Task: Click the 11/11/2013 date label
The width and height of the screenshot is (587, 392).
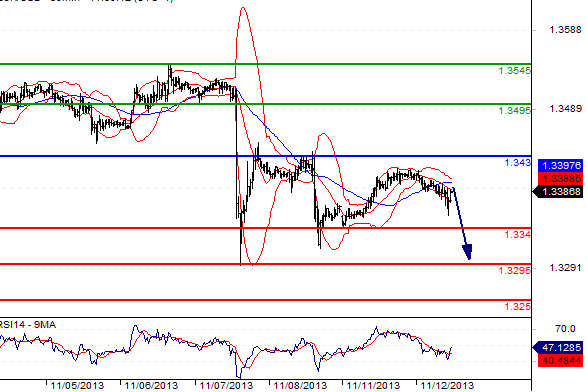Action: pos(373,385)
